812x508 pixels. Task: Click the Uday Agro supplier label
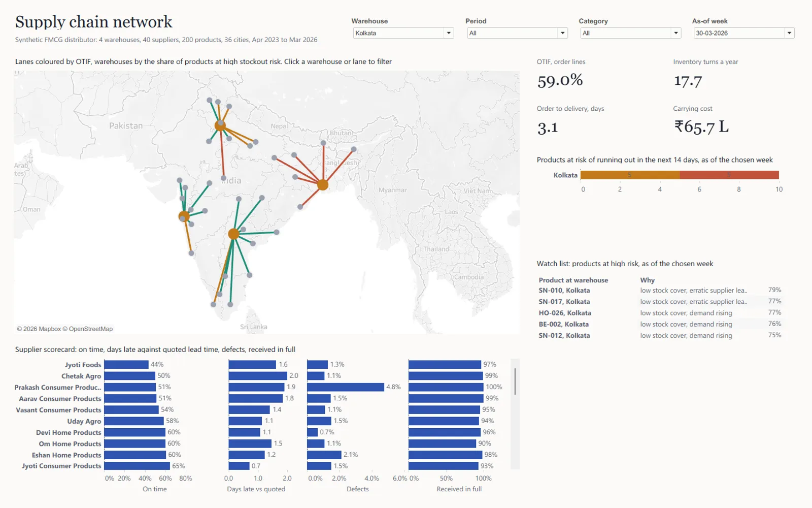[84, 421]
